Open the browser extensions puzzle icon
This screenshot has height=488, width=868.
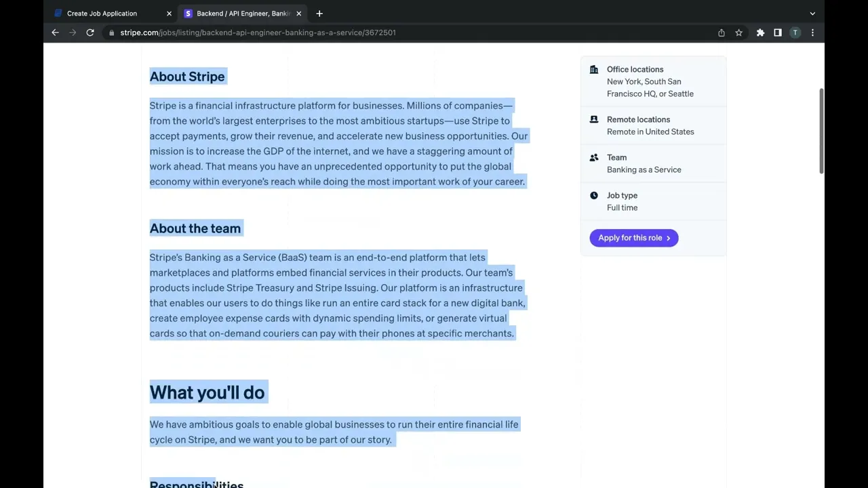760,33
